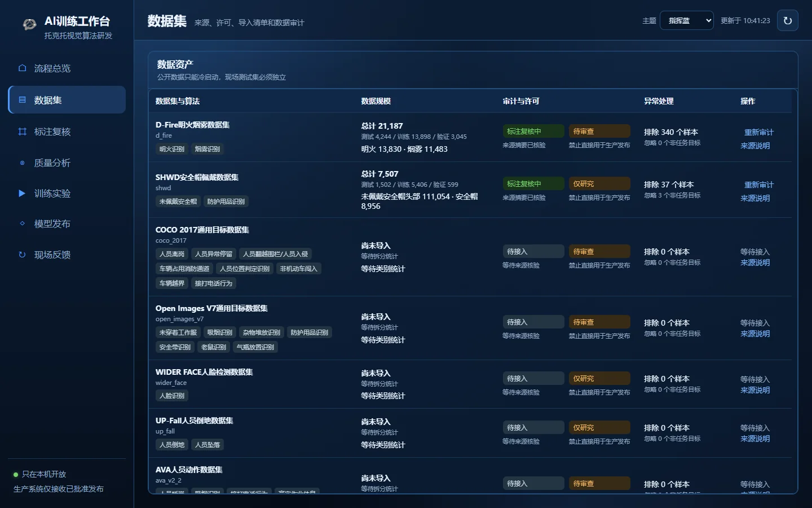The width and height of the screenshot is (812, 508).
Task: Click 待审查 badge in D-Fire row
Action: pos(599,131)
